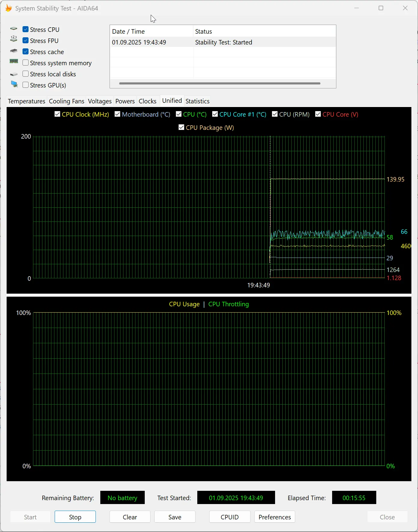This screenshot has width=418, height=532.
Task: Toggle Motherboard (°C) graph checkbox
Action: (117, 114)
